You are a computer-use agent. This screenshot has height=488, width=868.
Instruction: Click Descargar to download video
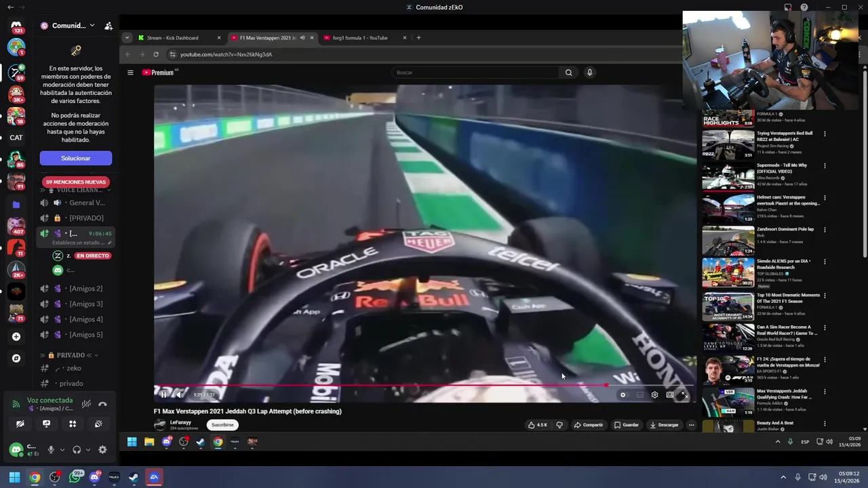[x=664, y=425]
